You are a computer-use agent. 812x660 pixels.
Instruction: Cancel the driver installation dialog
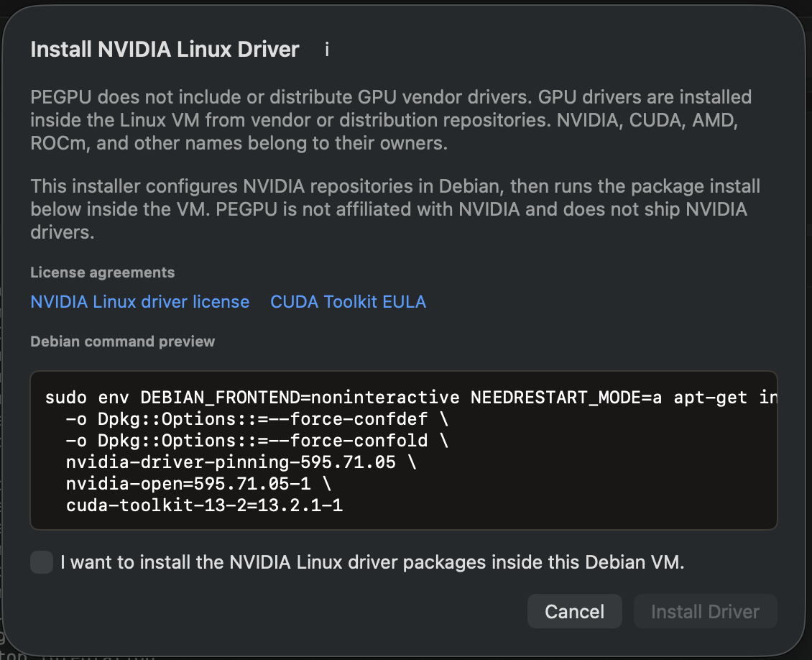click(574, 611)
